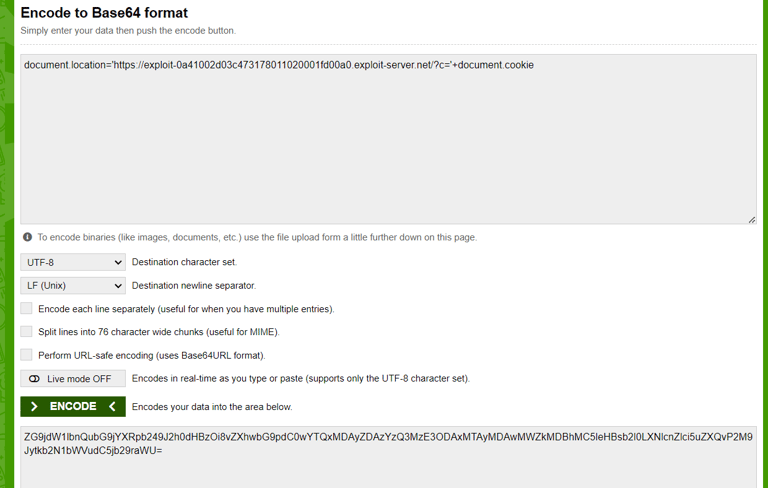
Task: Click the right chevron icon on the ENCODE button
Action: (34, 406)
